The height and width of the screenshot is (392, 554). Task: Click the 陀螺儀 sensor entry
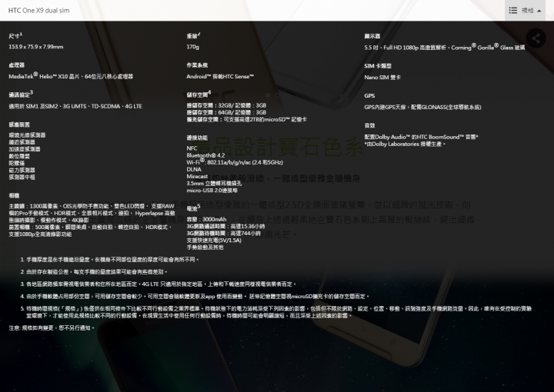click(x=17, y=163)
